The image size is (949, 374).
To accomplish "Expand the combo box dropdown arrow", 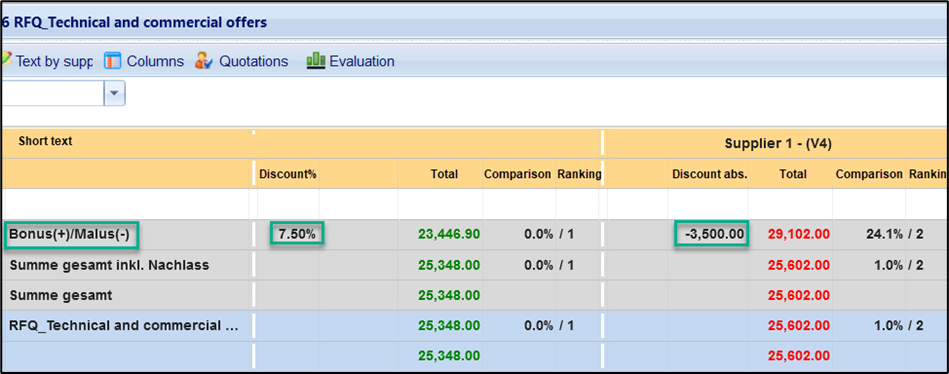I will pyautogui.click(x=115, y=94).
